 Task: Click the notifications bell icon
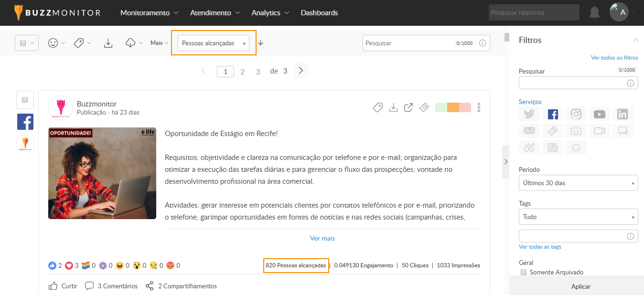594,13
